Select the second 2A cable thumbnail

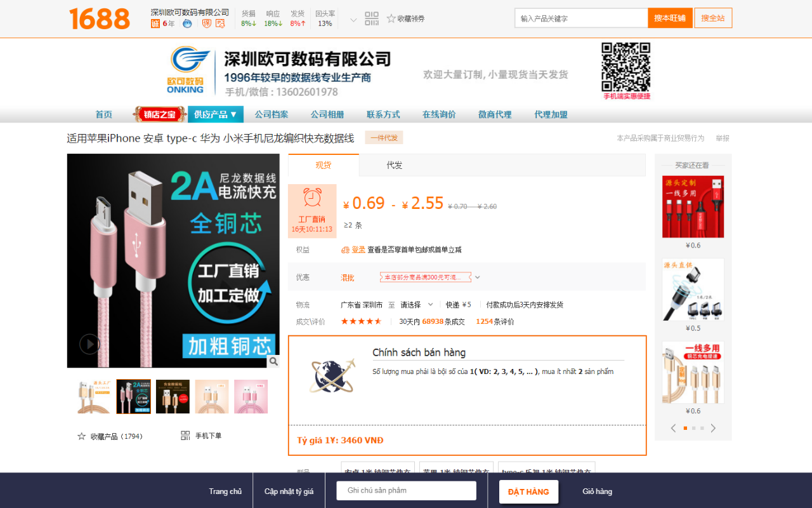click(x=134, y=396)
